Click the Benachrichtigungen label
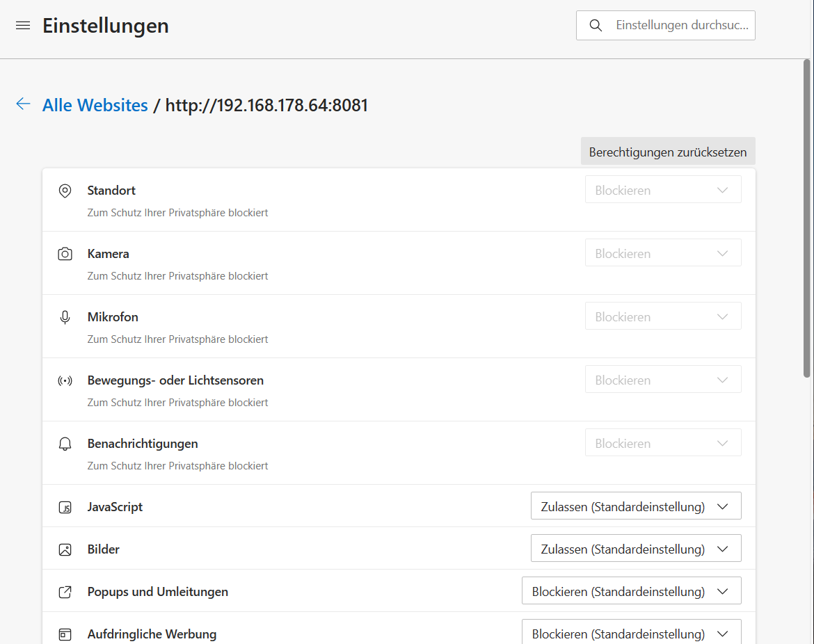Viewport: 814px width, 644px height. tap(143, 444)
